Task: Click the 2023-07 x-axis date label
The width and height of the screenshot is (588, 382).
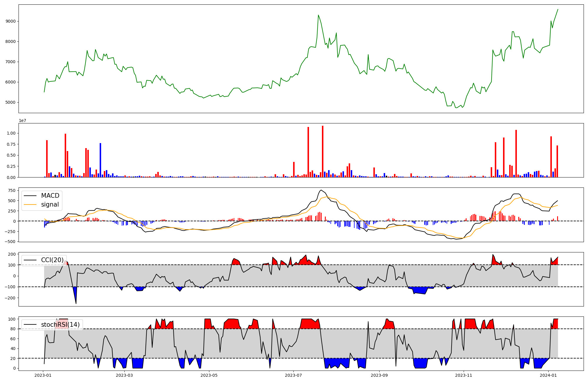Action: (293, 375)
